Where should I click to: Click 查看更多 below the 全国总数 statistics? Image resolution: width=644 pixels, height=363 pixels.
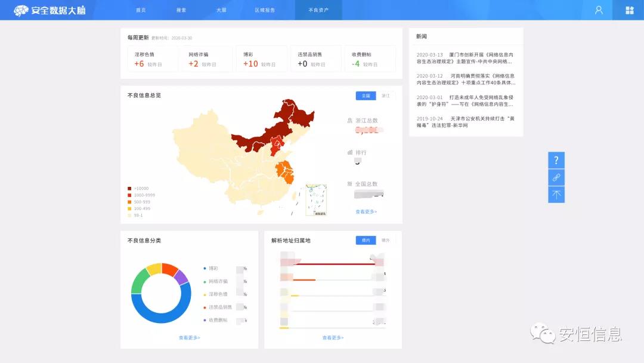pyautogui.click(x=366, y=211)
